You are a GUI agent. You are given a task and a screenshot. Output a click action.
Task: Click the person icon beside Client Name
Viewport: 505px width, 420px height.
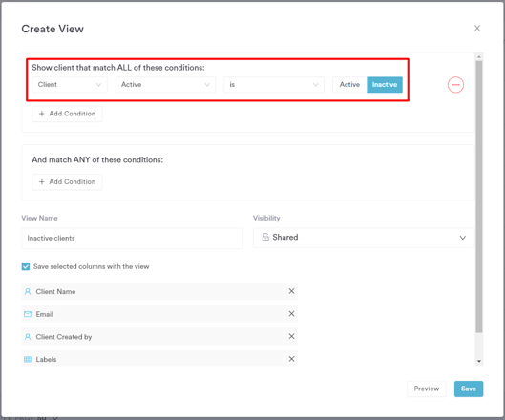tap(28, 291)
